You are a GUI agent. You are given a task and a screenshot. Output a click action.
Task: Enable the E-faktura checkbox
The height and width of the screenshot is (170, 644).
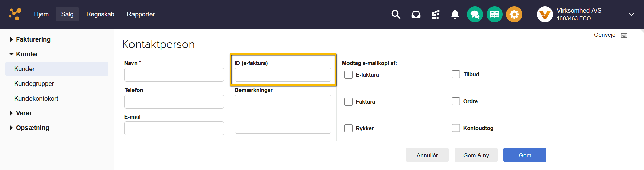pyautogui.click(x=348, y=75)
